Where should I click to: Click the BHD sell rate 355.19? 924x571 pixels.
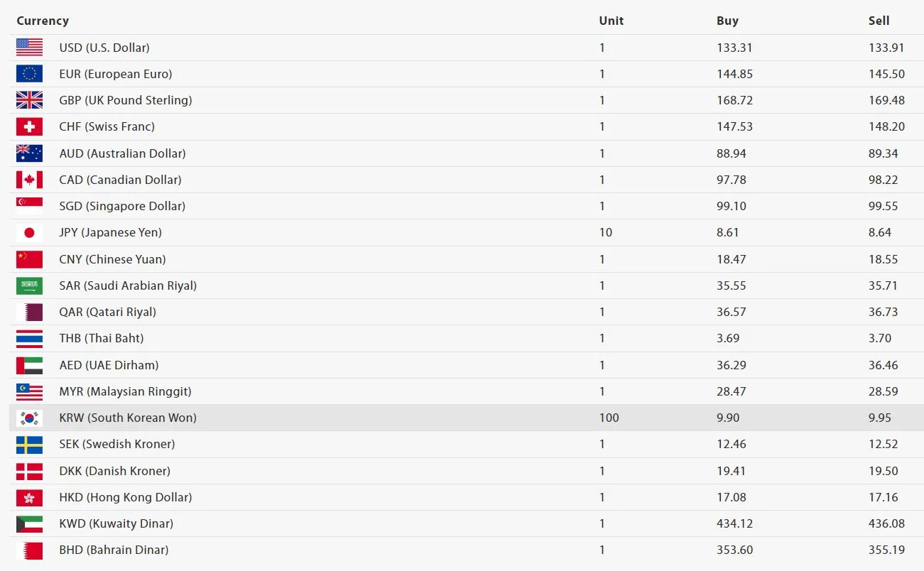(x=886, y=550)
